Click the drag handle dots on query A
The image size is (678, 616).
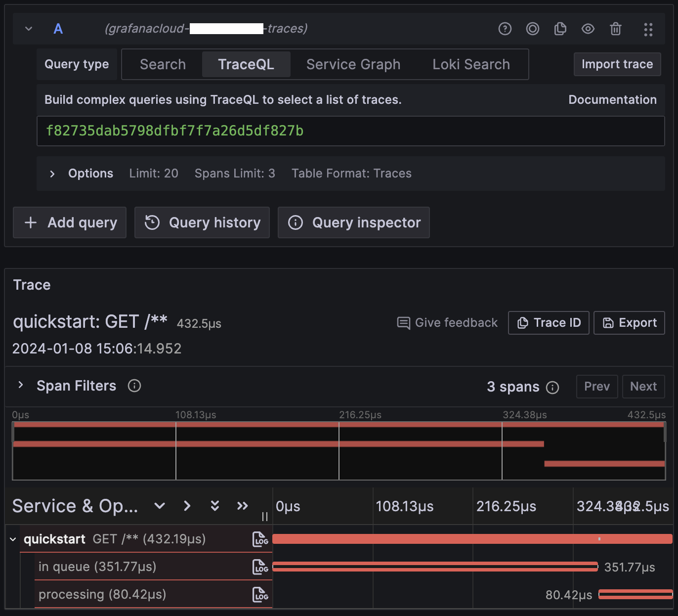point(648,29)
